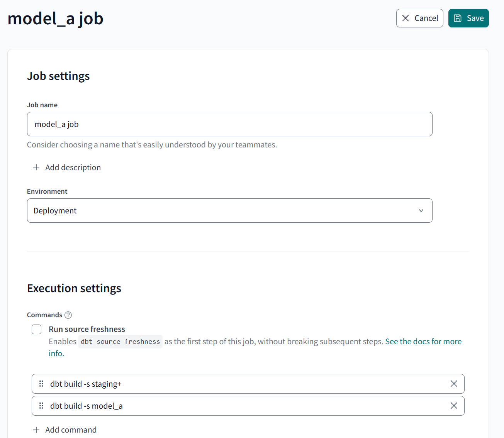
Task: Click the Job name field label
Action: coord(42,105)
